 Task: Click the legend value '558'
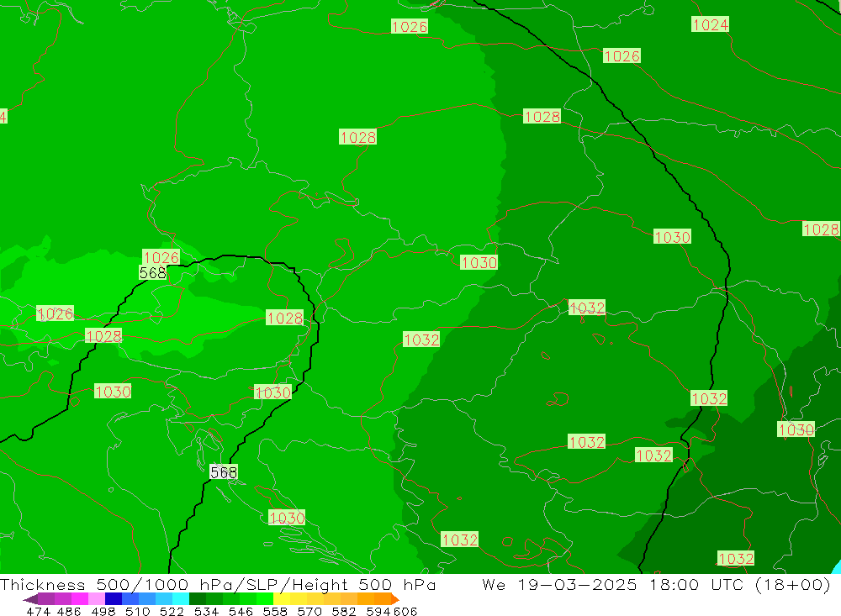point(275,611)
